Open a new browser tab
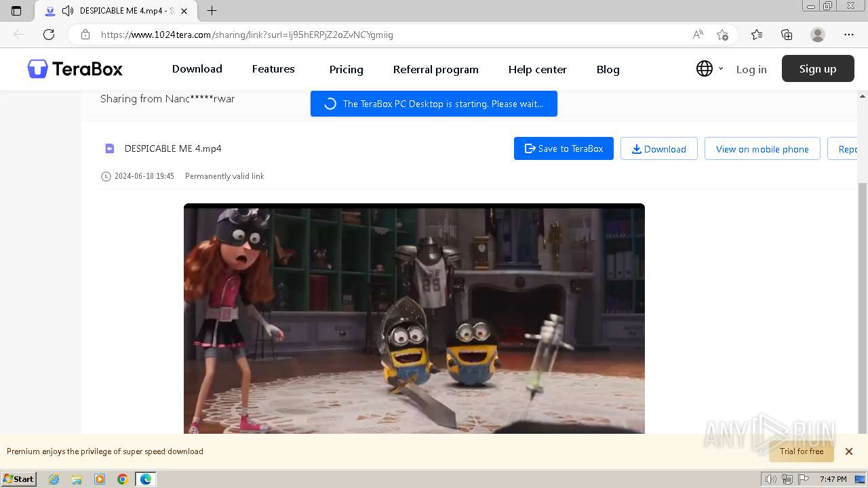This screenshot has height=488, width=868. pyautogui.click(x=212, y=11)
